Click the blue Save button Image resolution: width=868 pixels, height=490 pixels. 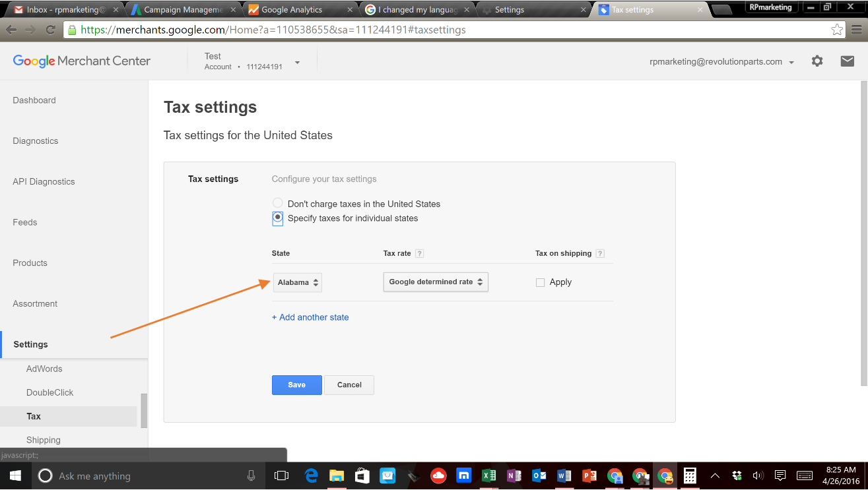(x=297, y=385)
